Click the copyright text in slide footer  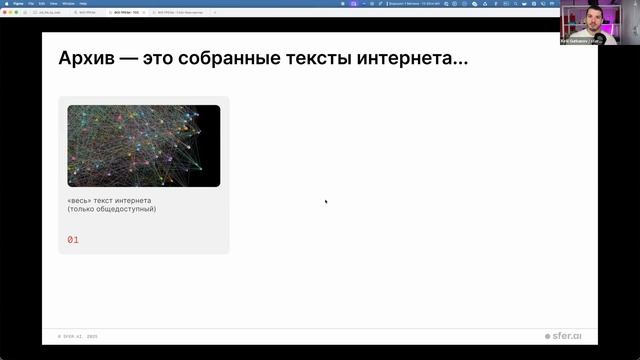[78, 337]
